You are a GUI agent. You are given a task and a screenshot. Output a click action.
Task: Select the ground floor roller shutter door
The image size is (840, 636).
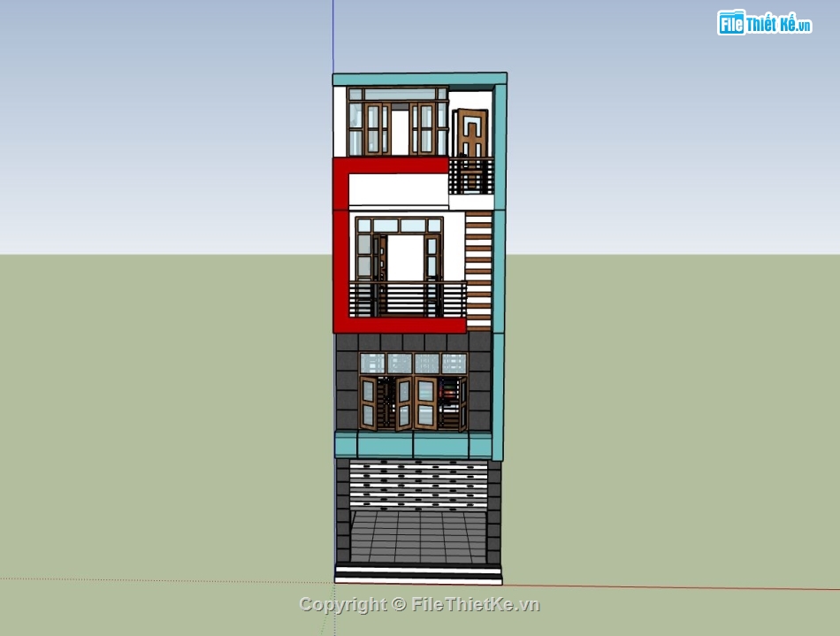point(418,485)
